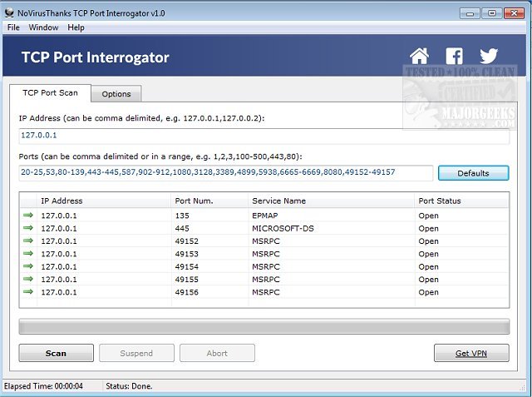Open the Window menu
Viewport: 532px width, 397px height.
click(43, 27)
